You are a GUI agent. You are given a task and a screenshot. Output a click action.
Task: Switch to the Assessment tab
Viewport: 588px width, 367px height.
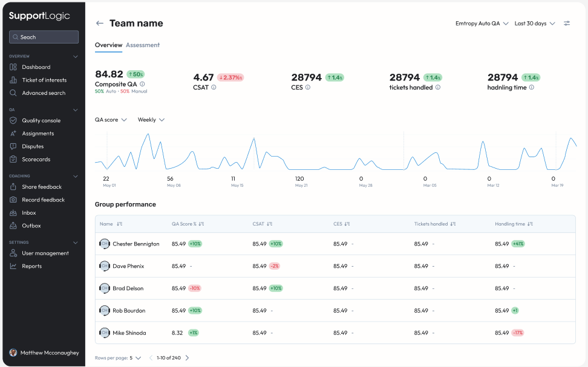[x=143, y=45]
